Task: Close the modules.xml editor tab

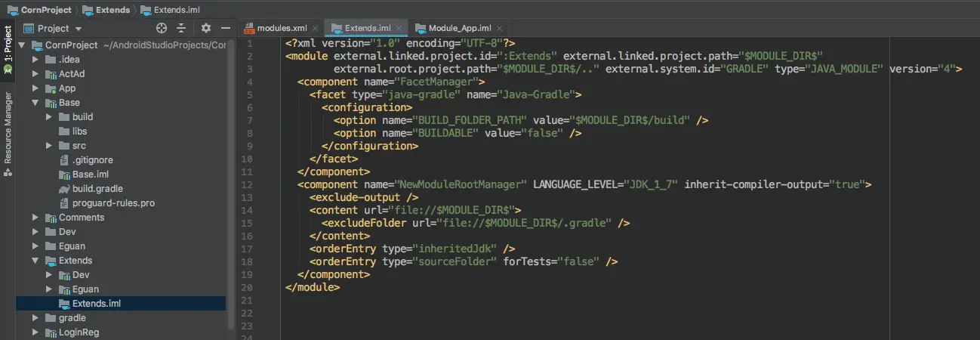Action: click(315, 28)
